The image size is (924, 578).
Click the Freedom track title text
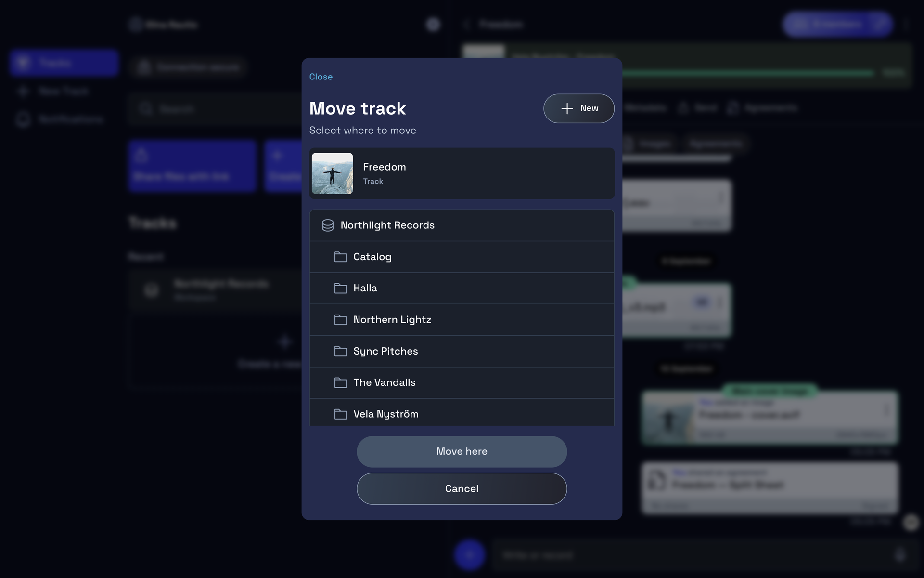point(384,167)
